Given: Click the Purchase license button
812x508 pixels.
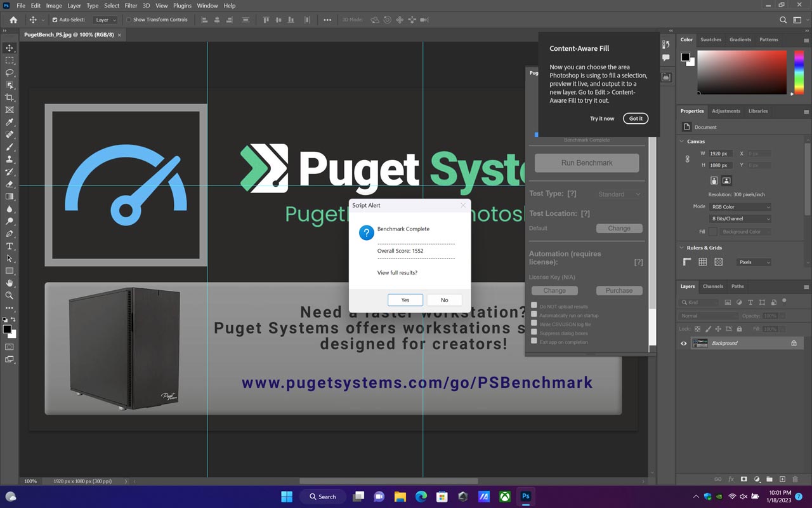Looking at the screenshot, I should pyautogui.click(x=619, y=290).
